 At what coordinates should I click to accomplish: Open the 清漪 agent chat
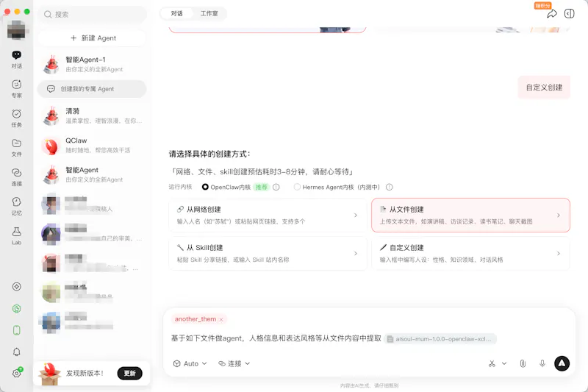click(92, 115)
